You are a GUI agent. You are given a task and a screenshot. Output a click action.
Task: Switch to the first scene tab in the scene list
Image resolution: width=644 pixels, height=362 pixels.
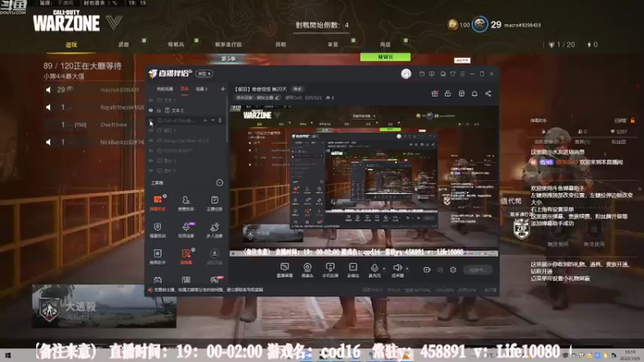tap(165, 88)
